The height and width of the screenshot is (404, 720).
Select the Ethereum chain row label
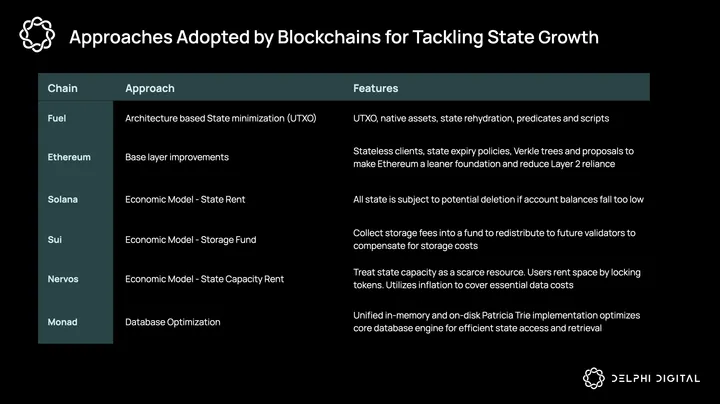click(x=69, y=157)
